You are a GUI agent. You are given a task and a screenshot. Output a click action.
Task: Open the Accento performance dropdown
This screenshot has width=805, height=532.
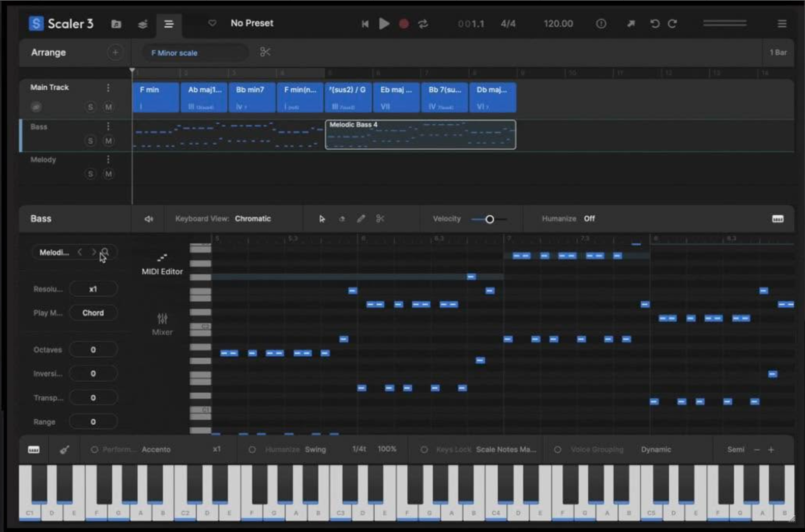pyautogui.click(x=156, y=449)
